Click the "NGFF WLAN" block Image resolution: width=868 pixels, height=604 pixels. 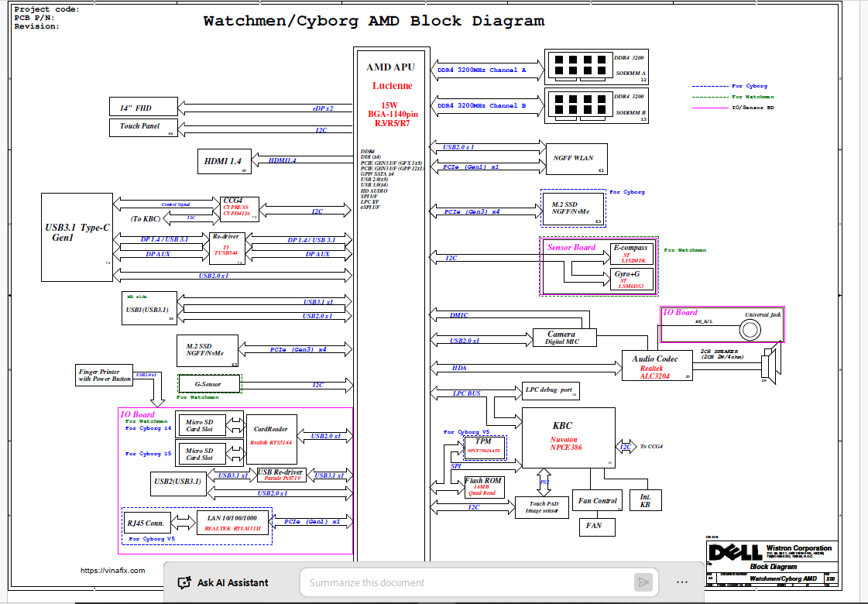click(x=576, y=160)
